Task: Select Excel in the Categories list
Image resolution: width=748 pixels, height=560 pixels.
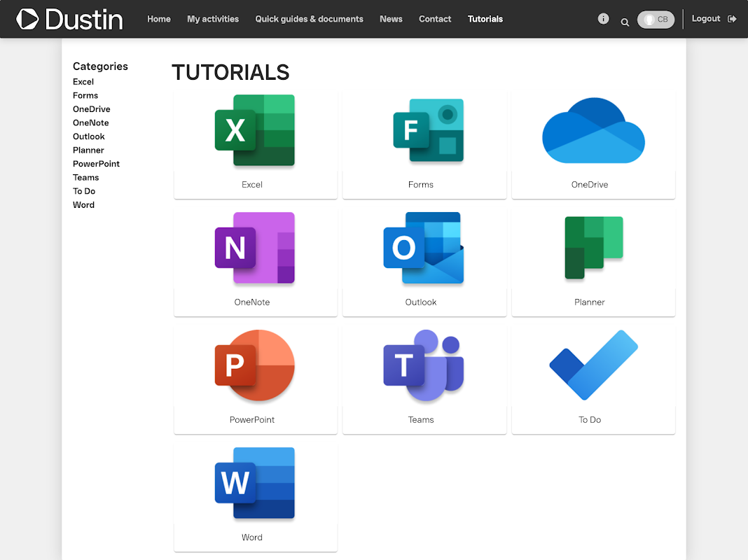Action: (x=83, y=82)
